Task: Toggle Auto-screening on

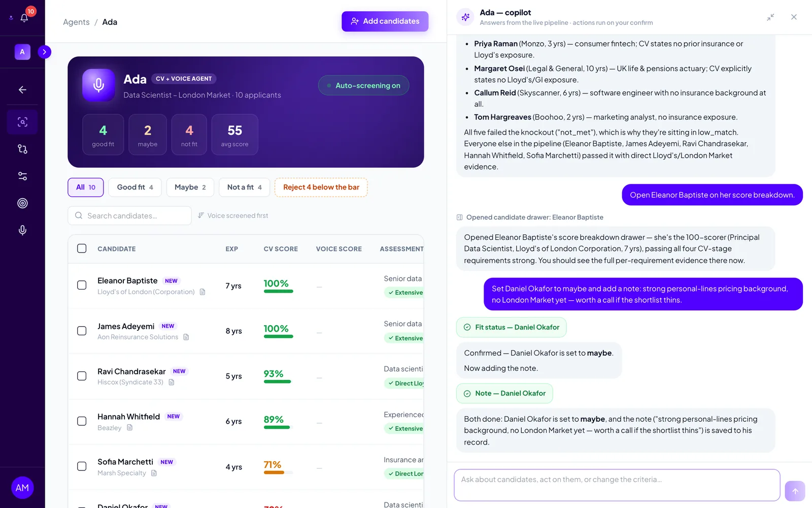Action: tap(363, 85)
